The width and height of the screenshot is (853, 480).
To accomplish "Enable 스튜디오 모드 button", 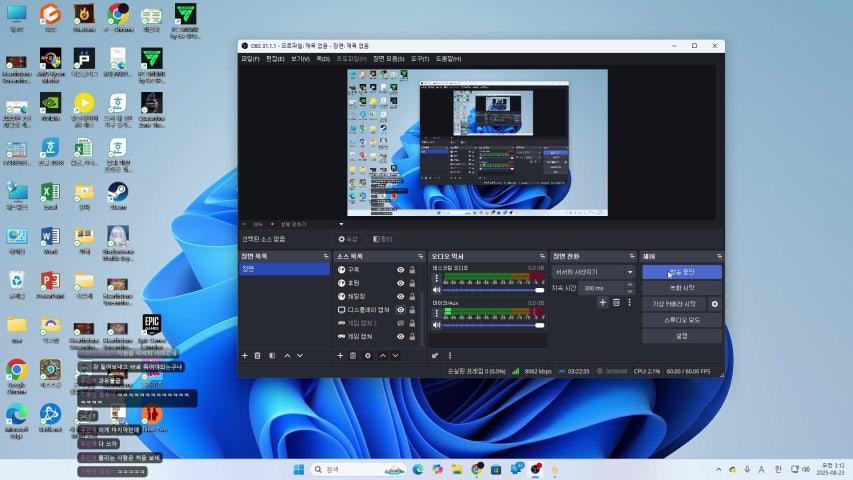I will (682, 320).
